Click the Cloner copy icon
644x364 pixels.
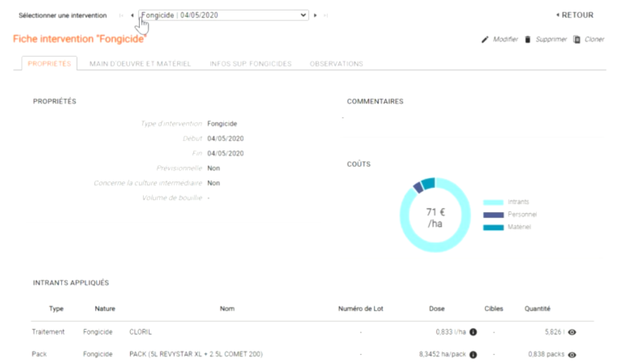point(577,39)
